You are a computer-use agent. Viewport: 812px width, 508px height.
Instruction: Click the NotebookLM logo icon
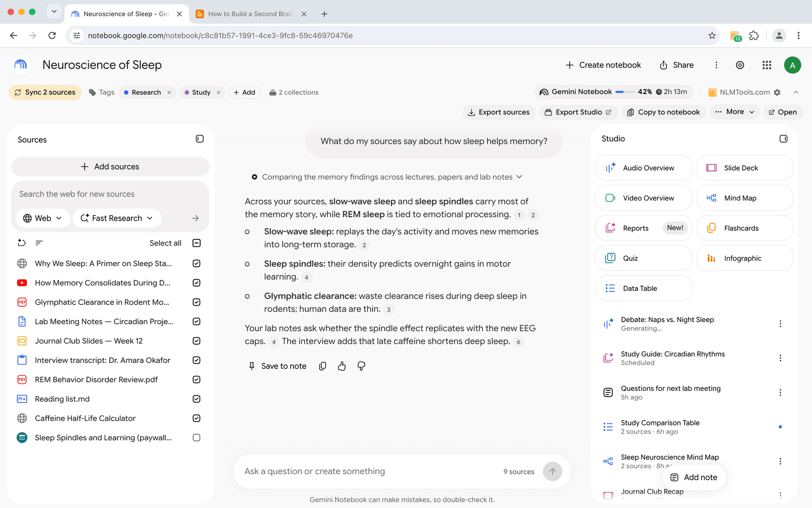(x=20, y=65)
